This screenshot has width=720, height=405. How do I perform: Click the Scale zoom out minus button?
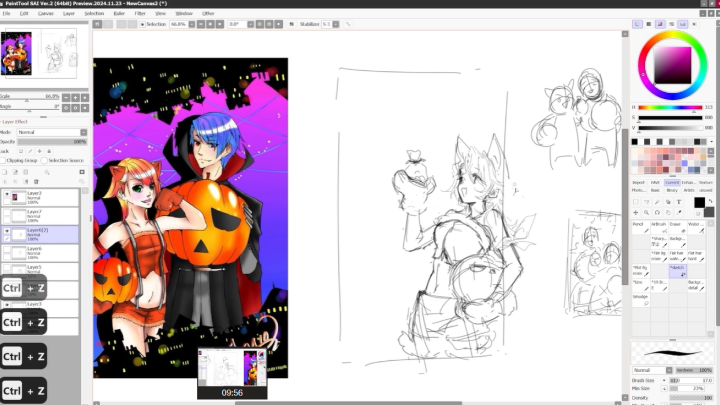pyautogui.click(x=66, y=97)
